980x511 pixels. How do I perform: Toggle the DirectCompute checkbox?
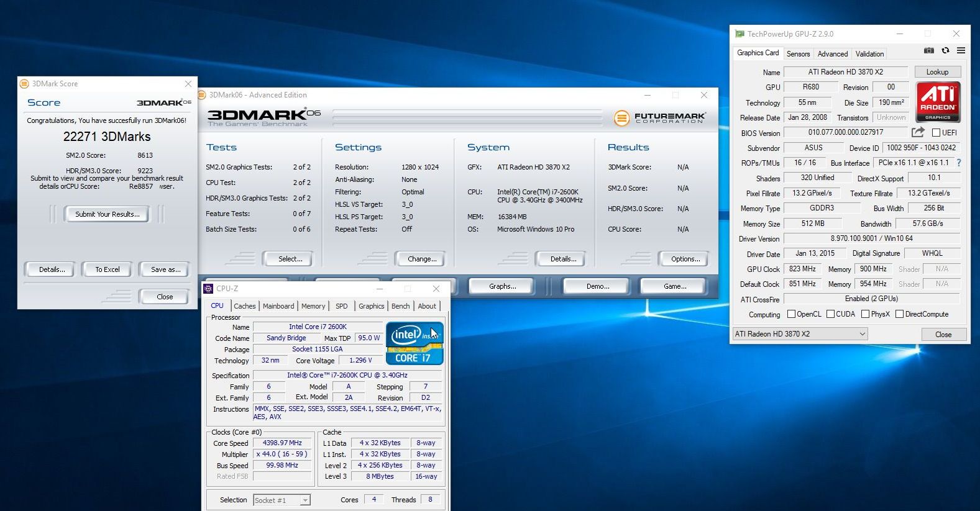[x=899, y=314]
